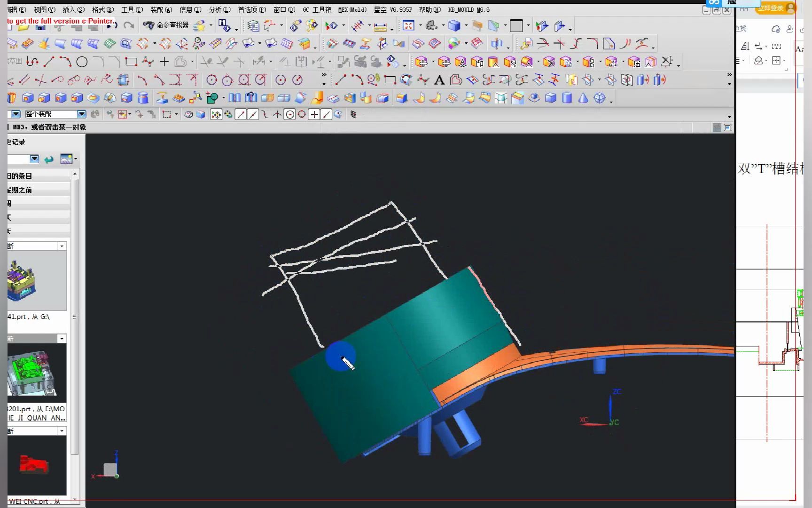Open the 视图(V) menu
Image resolution: width=812 pixels, height=508 pixels.
click(44, 9)
